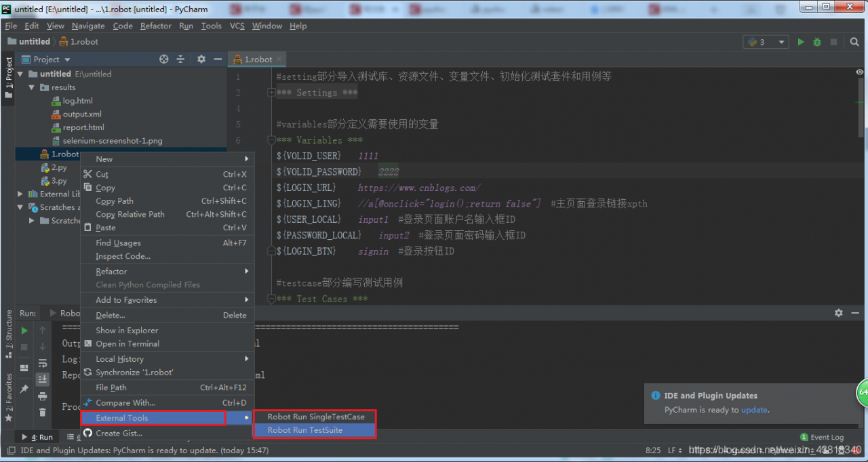Toggle soft-wrap in Run console
The height and width of the screenshot is (462, 868).
click(43, 363)
